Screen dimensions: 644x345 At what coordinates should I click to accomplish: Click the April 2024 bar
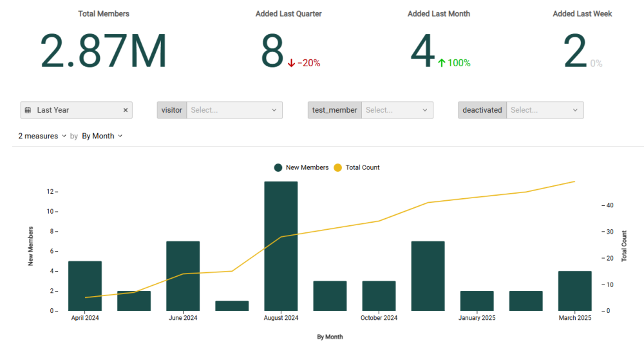pos(85,286)
